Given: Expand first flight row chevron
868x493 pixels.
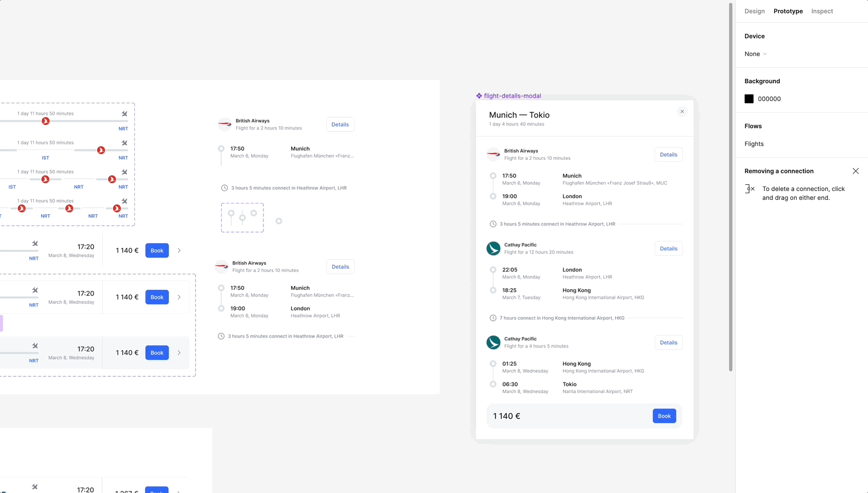Looking at the screenshot, I should pyautogui.click(x=179, y=250).
